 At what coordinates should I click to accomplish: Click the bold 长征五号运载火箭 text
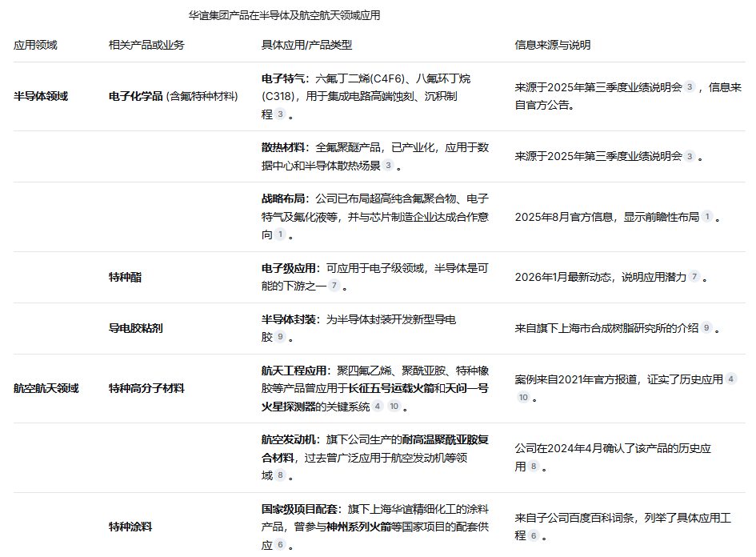pos(391,389)
